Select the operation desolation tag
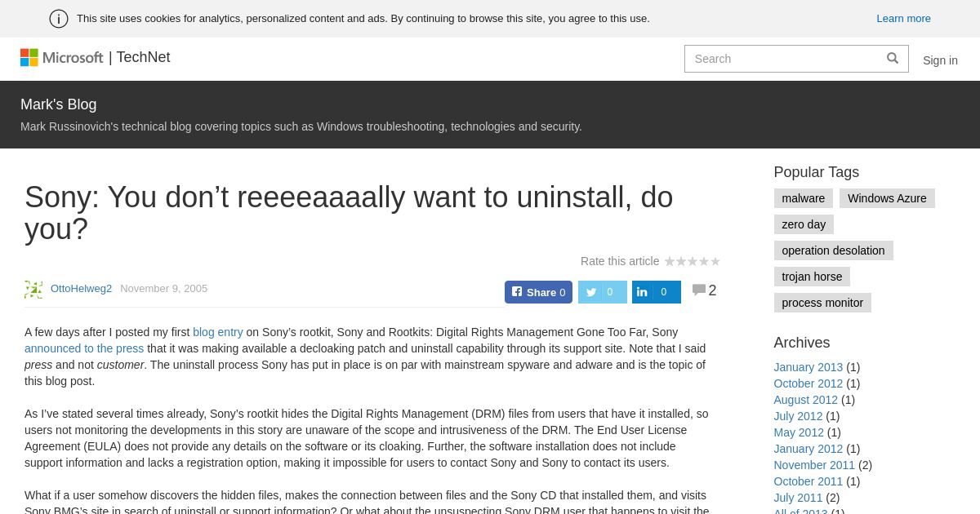The width and height of the screenshot is (980, 514). coord(833,250)
